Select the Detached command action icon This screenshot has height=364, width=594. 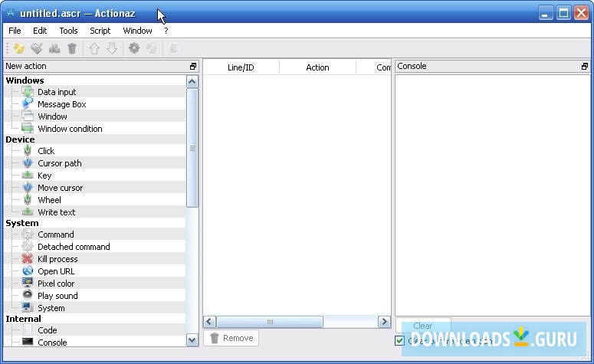28,246
